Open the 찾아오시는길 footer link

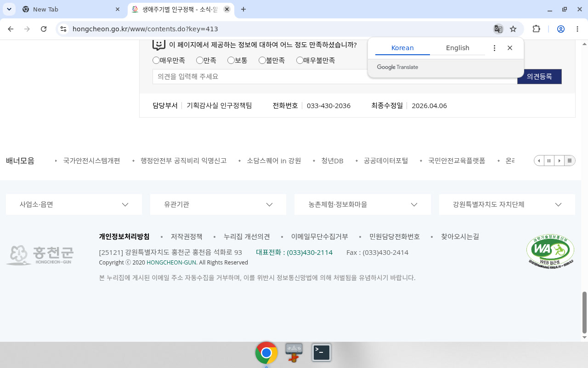[x=460, y=236]
